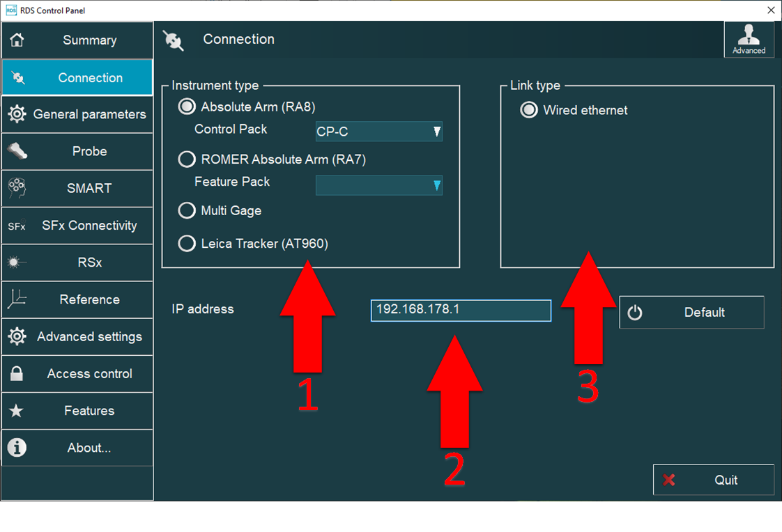Choose Leica Tracker (AT960) option
This screenshot has height=532, width=782.
click(x=187, y=244)
